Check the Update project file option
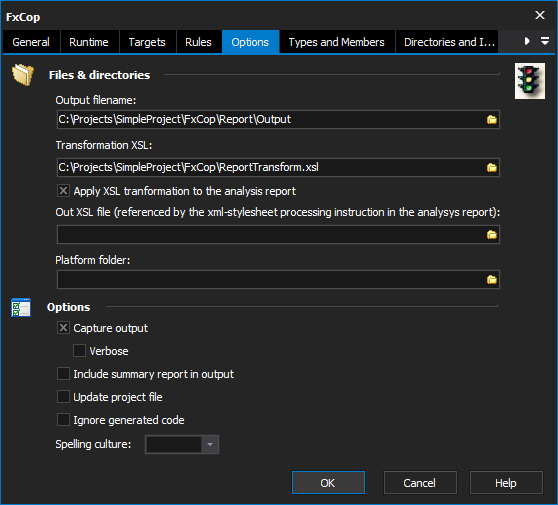558x505 pixels. [x=63, y=396]
